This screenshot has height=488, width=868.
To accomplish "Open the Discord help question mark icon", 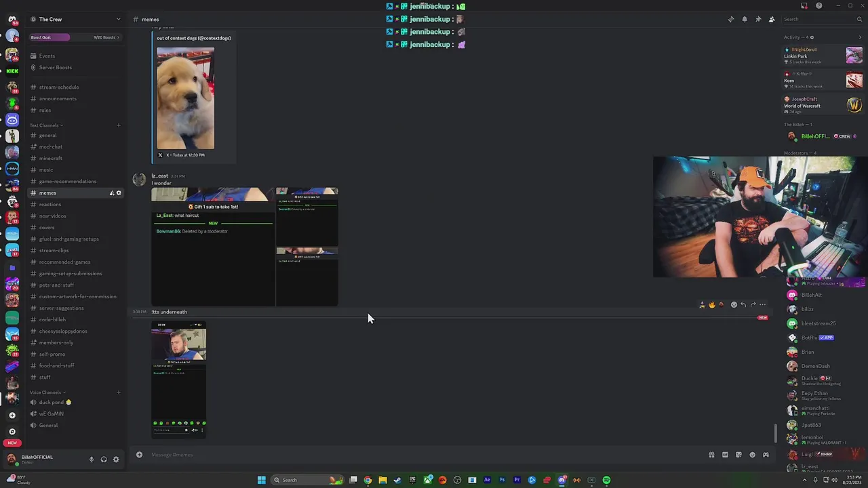I will pyautogui.click(x=819, y=5).
